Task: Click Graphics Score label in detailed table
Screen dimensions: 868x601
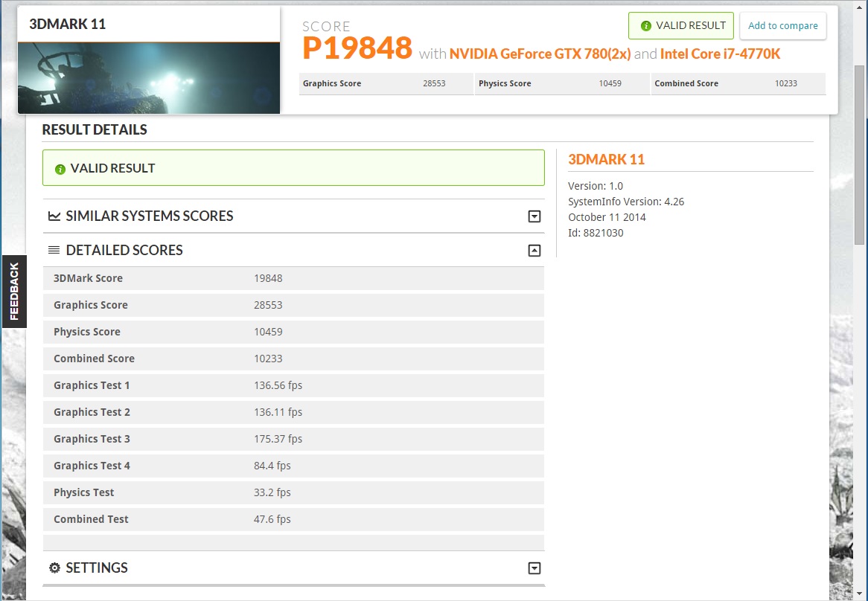Action: (x=91, y=305)
